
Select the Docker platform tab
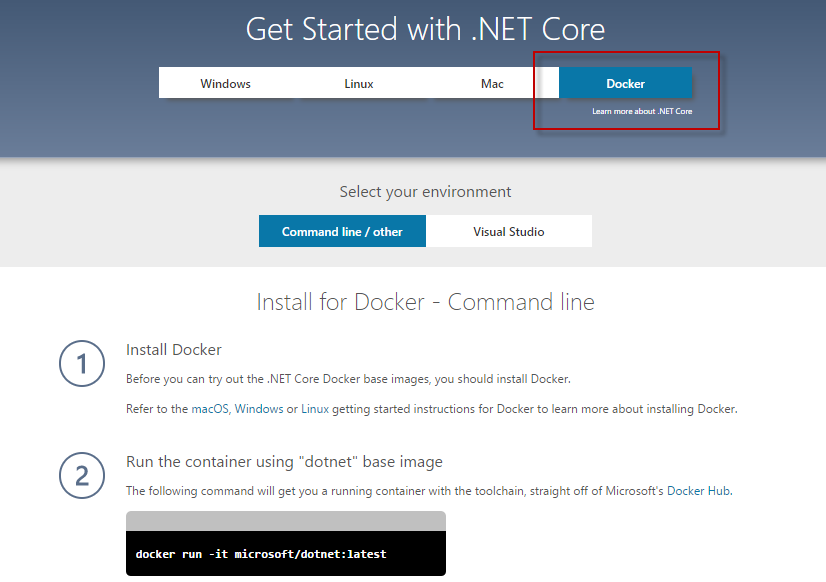[x=625, y=83]
